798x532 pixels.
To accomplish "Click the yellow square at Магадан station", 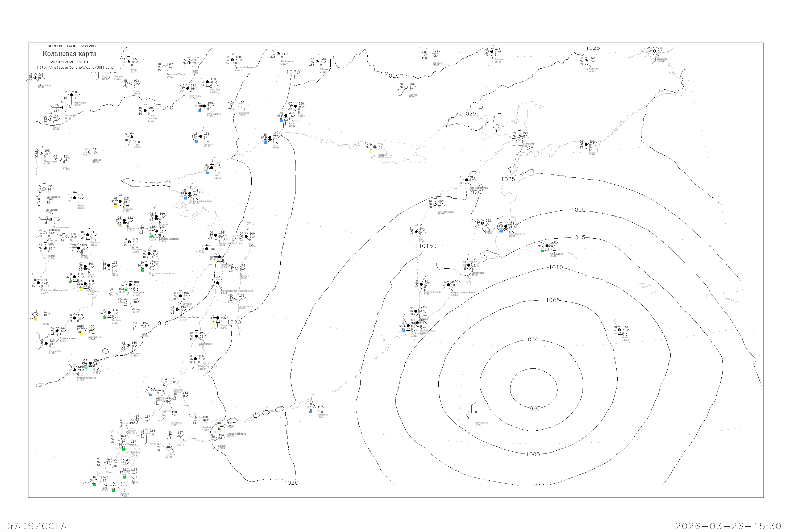I will [371, 152].
